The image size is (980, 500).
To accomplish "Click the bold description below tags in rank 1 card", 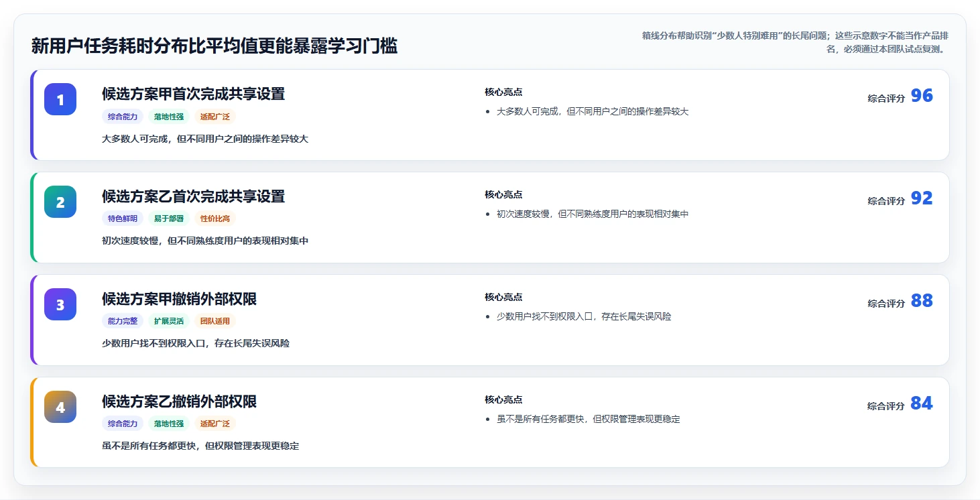I will point(205,139).
